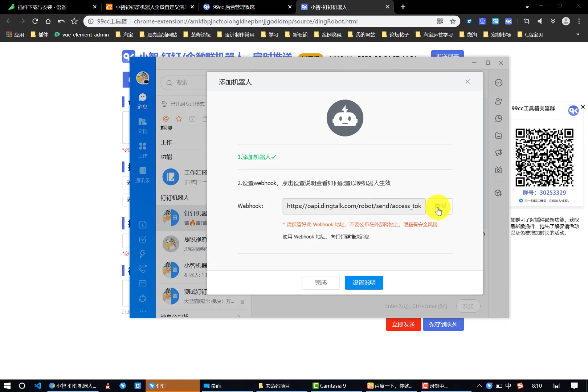Click the blue 猫 extension icon in Chrome toolbar
This screenshot has width=588, height=392.
495,21
